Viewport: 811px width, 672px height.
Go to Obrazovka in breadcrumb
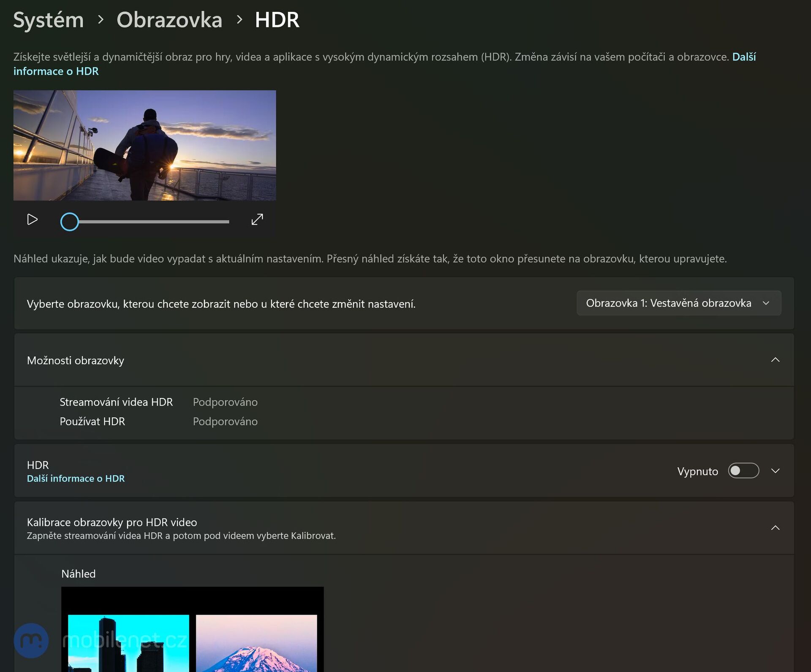(x=169, y=20)
